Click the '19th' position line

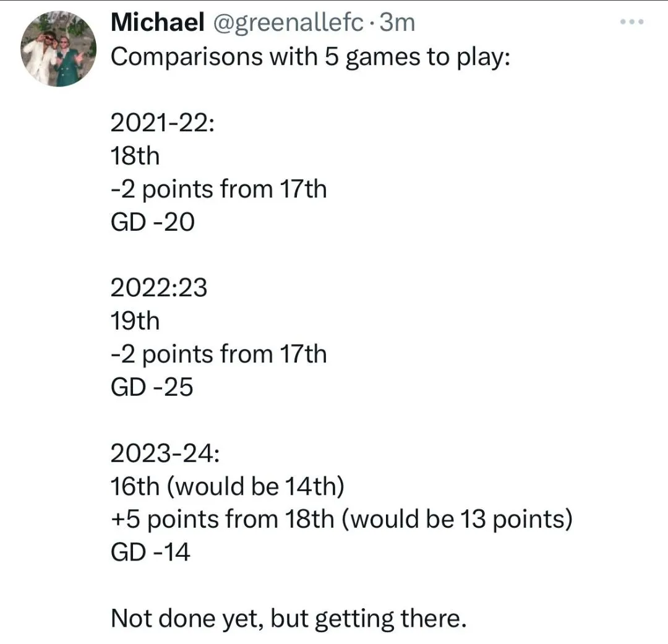click(x=135, y=321)
